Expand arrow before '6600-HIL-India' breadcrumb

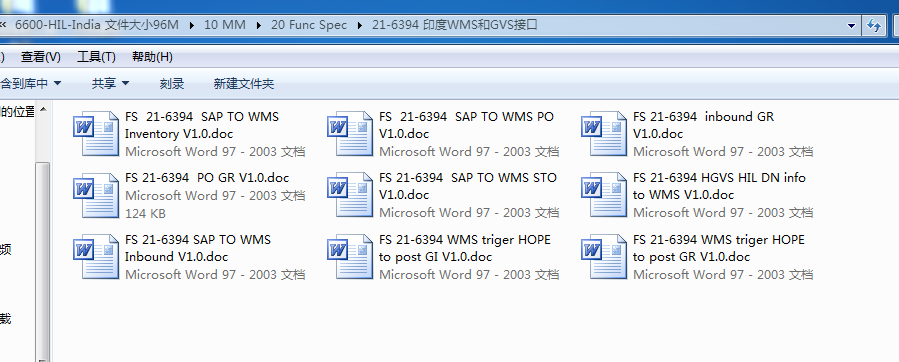click(x=4, y=25)
